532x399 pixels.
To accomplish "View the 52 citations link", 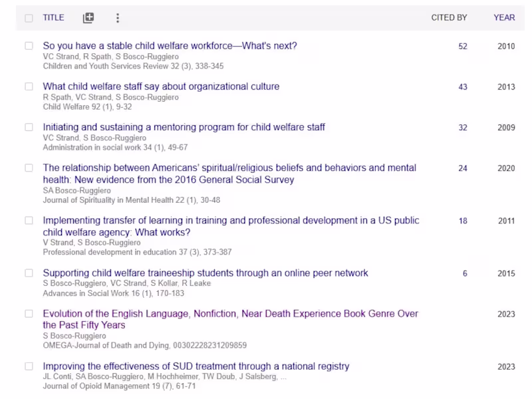I will (464, 47).
